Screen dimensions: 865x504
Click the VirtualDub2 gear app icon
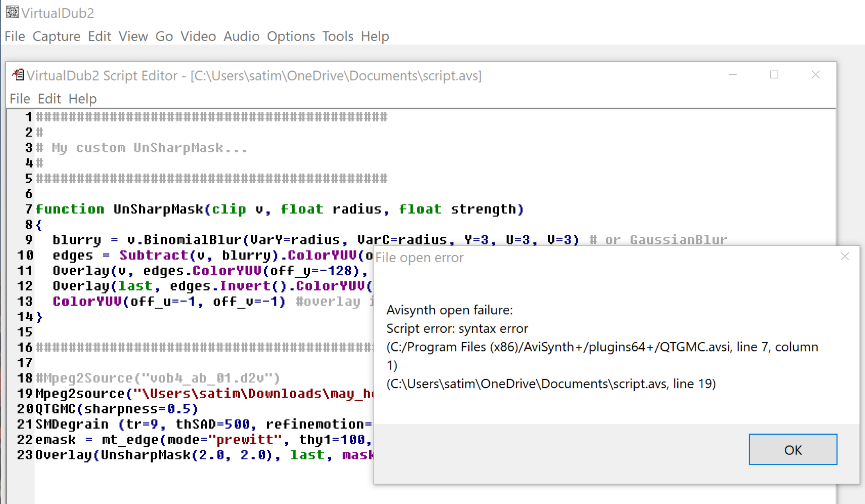click(x=12, y=12)
